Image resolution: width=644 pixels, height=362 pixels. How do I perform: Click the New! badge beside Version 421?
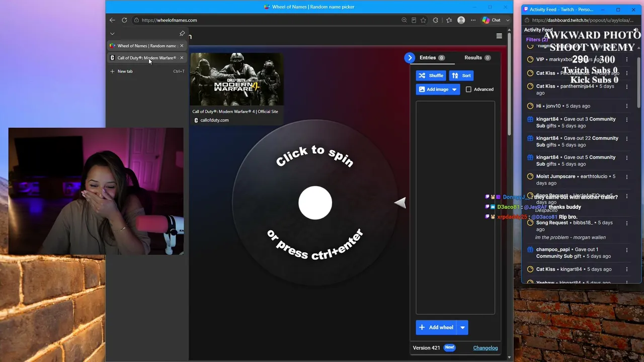pos(450,347)
